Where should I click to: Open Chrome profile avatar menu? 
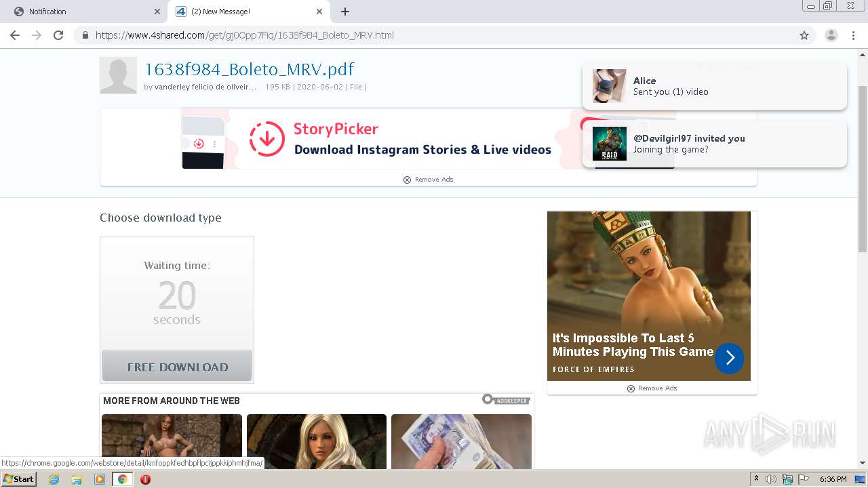pos(831,35)
